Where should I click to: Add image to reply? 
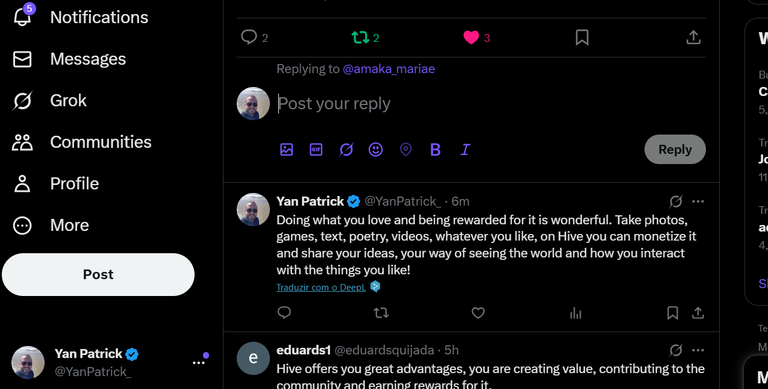(x=287, y=149)
